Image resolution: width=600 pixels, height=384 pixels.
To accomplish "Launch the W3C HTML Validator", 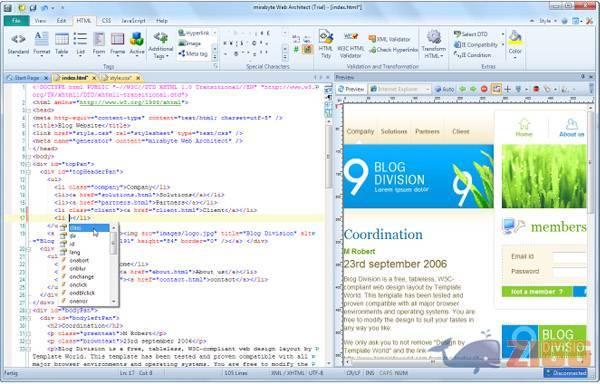I will [351, 45].
